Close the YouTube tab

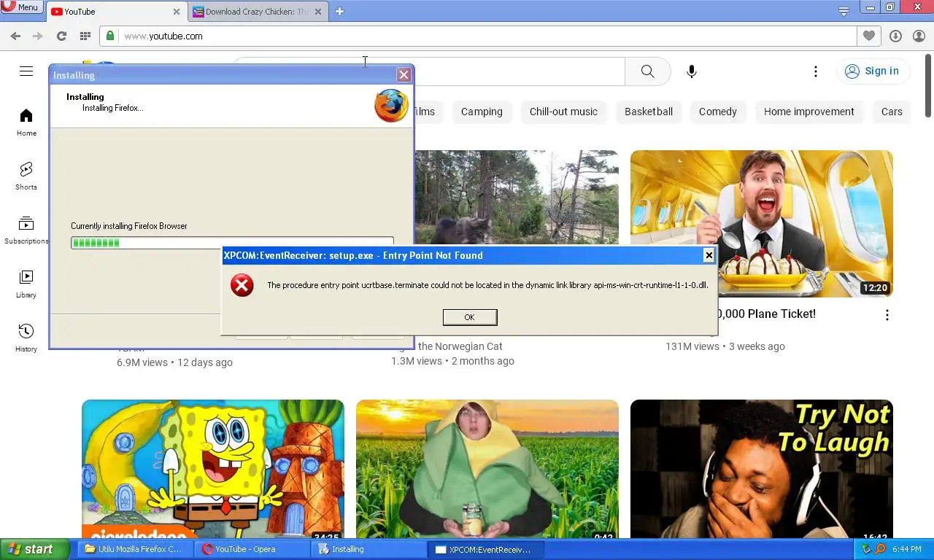177,12
